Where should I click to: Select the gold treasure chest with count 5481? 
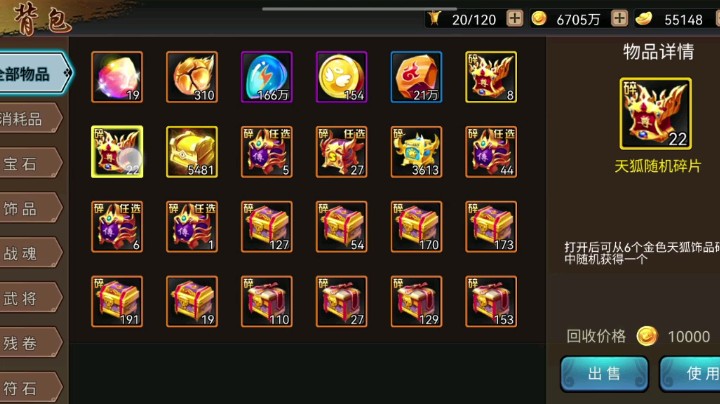192,152
